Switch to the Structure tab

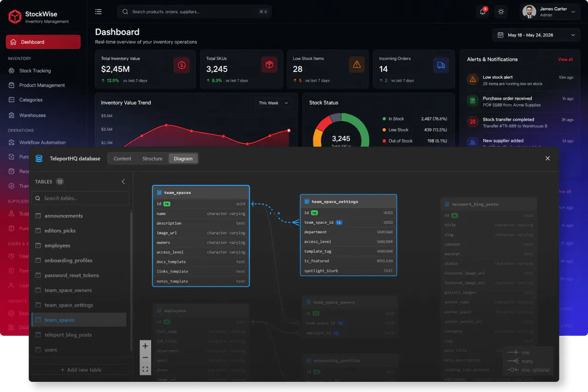[x=152, y=159]
